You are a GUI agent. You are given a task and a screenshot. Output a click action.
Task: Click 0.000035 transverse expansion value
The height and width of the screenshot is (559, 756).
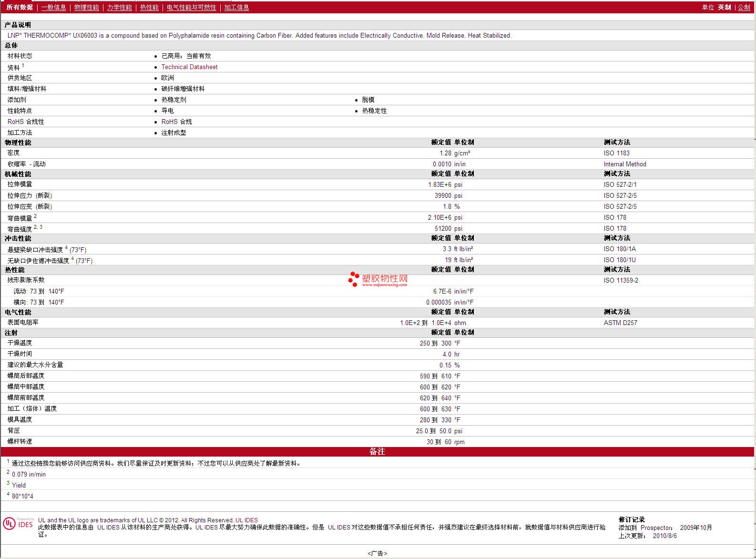tap(439, 303)
